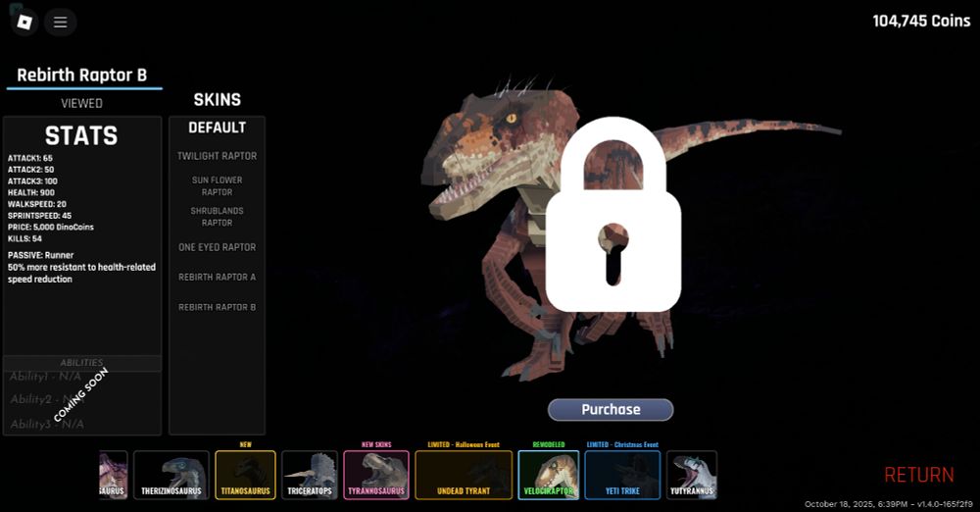Click the VIEWED label
This screenshot has height=512, width=980.
(82, 103)
